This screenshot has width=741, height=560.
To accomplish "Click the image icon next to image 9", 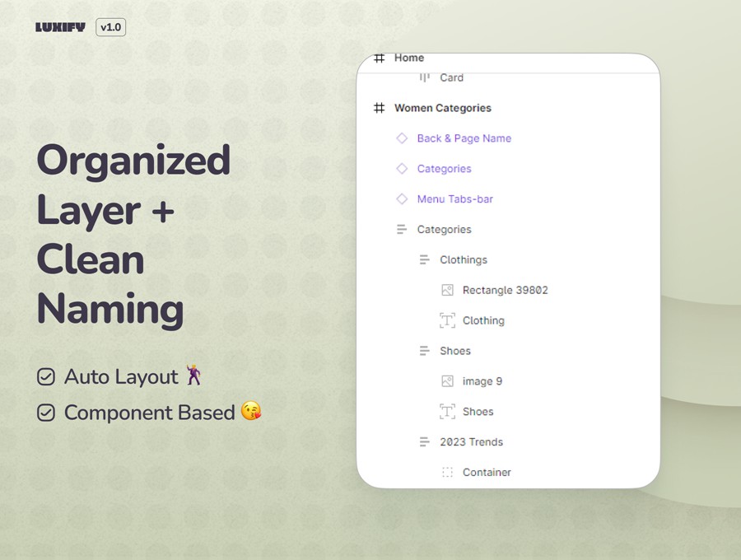I will [447, 381].
